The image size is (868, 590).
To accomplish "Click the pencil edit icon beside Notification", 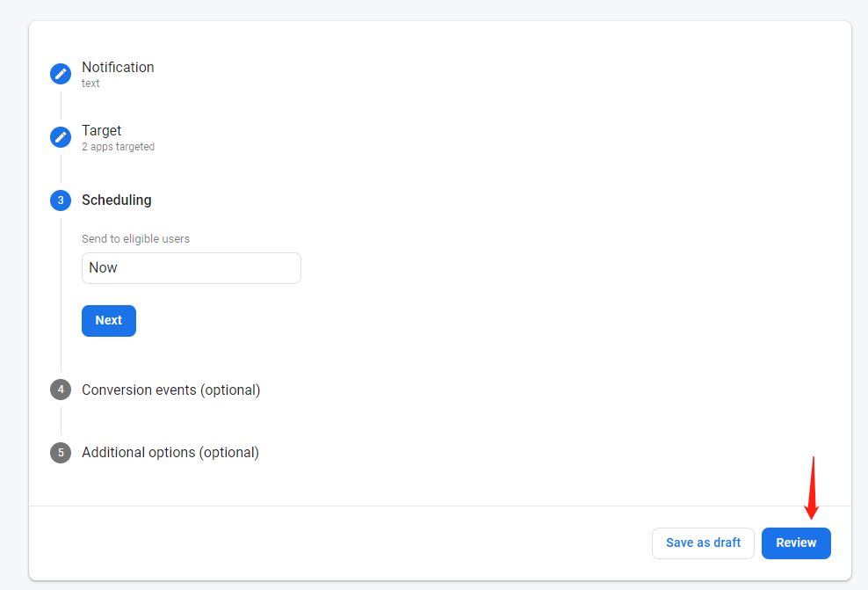I will [x=61, y=74].
